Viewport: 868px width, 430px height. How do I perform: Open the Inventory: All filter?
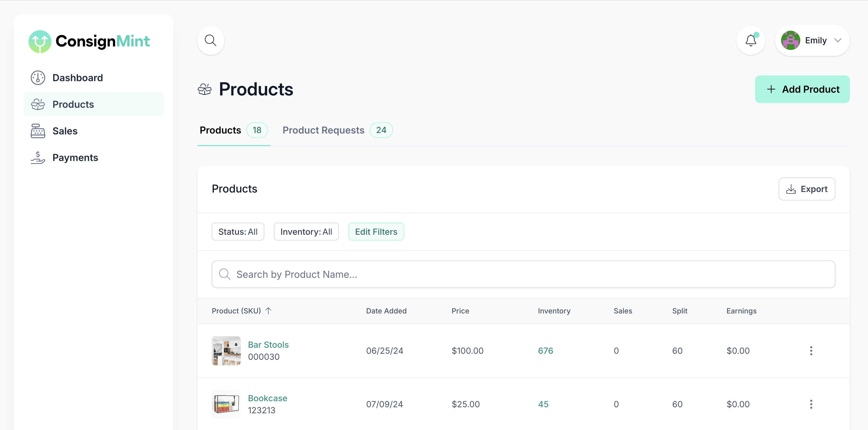[306, 232]
